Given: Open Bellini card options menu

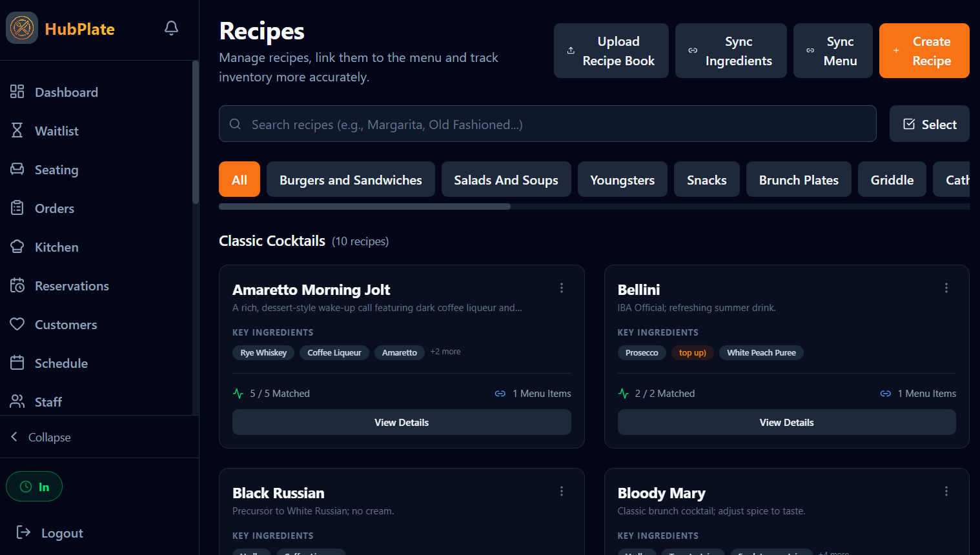Looking at the screenshot, I should click(946, 288).
